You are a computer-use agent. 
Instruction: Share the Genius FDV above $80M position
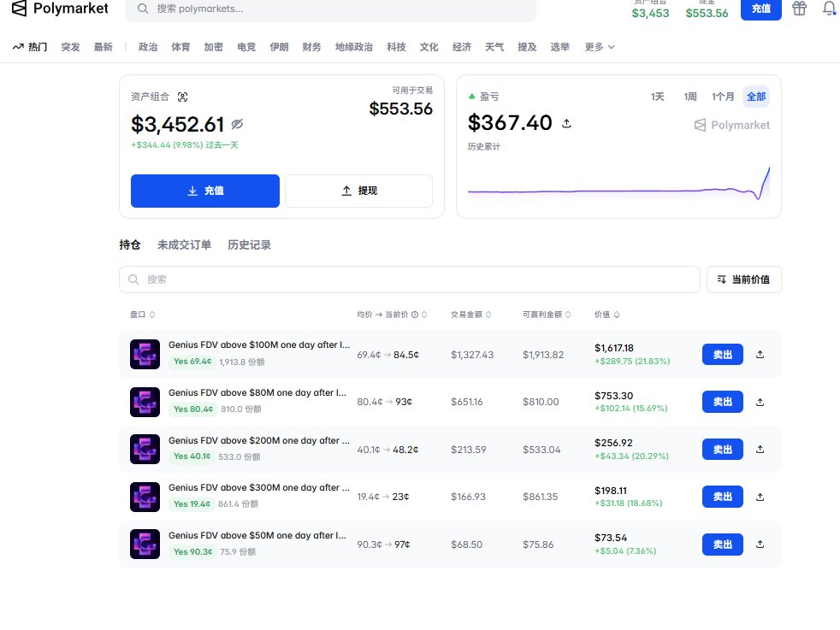[760, 402]
